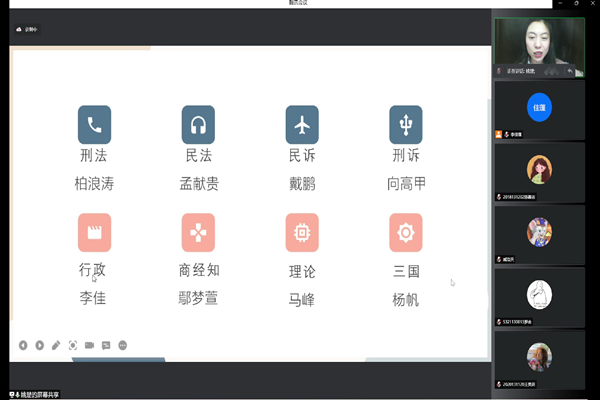Viewport: 600px width, 400px height.
Task: Click the phone icon above 刑法
Action: [x=94, y=125]
